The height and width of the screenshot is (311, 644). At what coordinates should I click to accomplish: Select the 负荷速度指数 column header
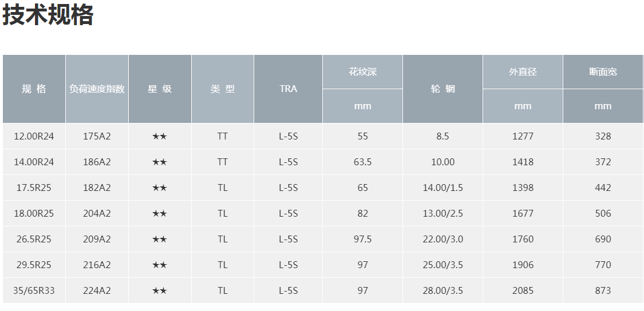[97, 89]
